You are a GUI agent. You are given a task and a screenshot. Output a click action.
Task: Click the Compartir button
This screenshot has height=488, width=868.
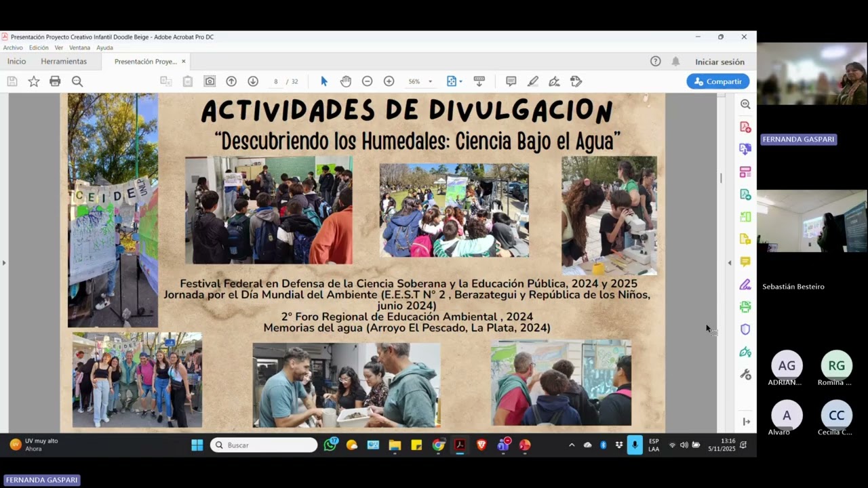pyautogui.click(x=717, y=81)
